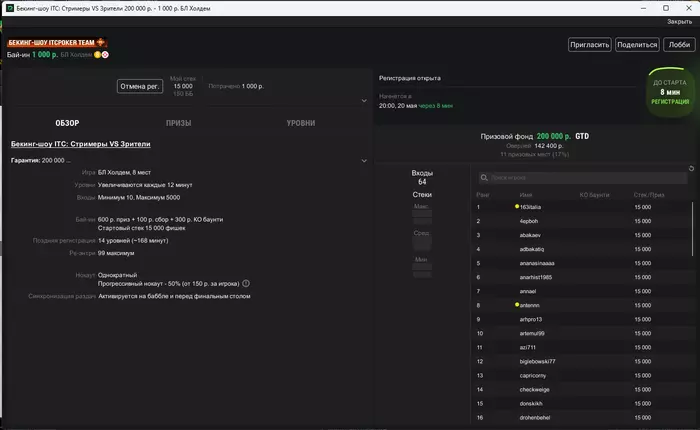Click the refresh player list icon
Screen dimensions: 700x430
691,168
